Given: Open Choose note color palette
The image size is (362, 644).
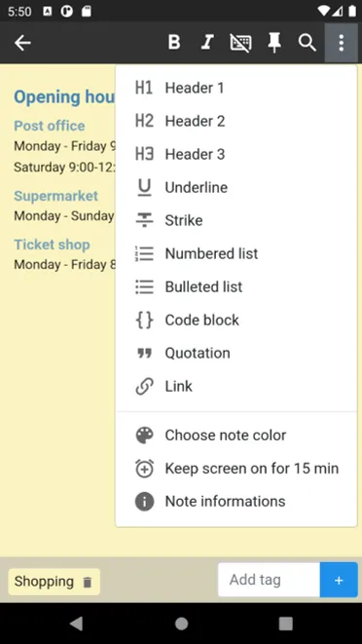Looking at the screenshot, I should point(236,436).
